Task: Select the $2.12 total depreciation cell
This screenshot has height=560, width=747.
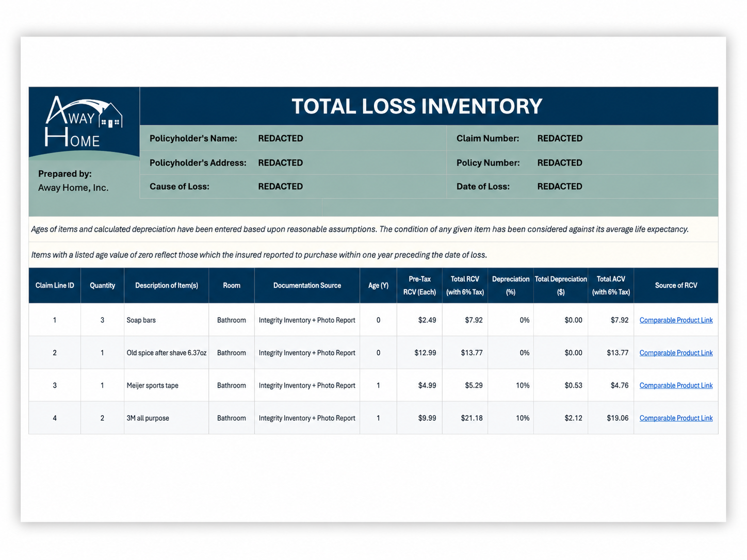Action: point(561,418)
